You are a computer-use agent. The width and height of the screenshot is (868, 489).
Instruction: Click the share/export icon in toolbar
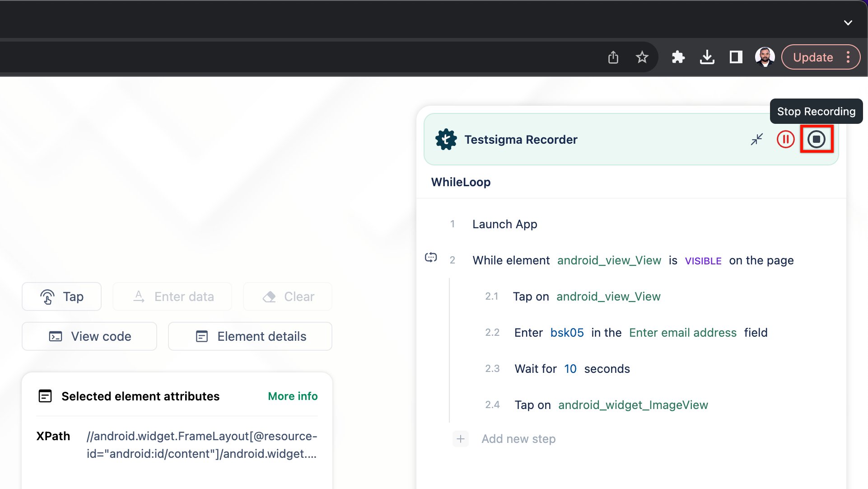[613, 57]
